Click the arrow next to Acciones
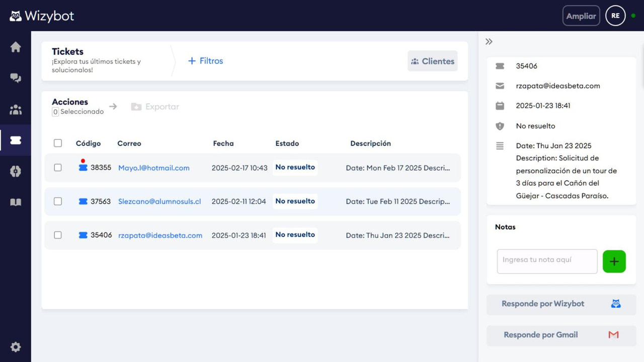 (x=113, y=107)
